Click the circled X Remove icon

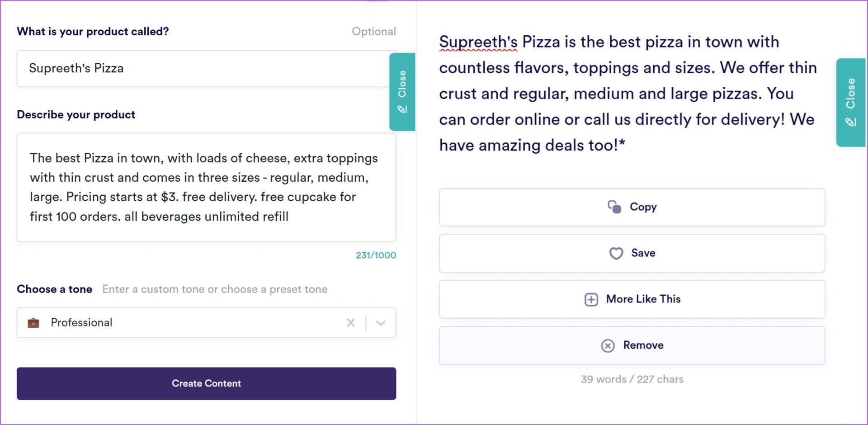[x=608, y=345]
